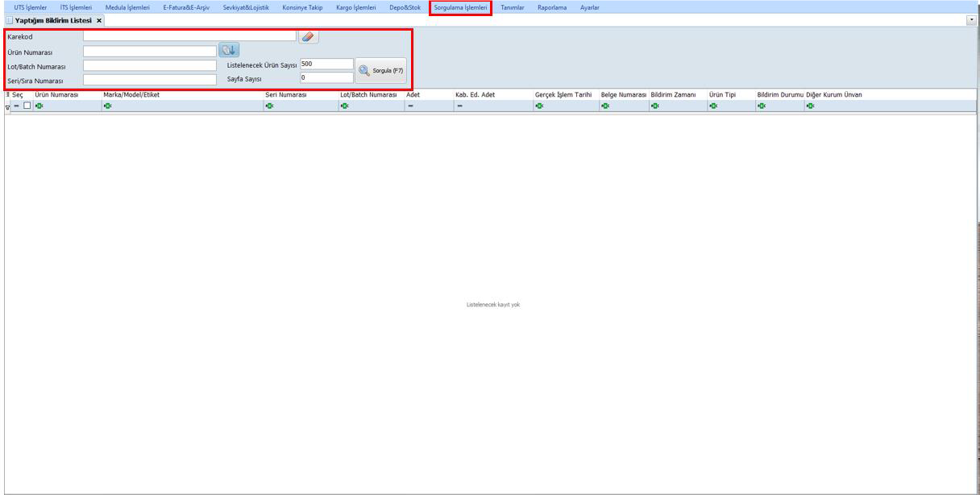Click the filter icon under Ürün Tipi column
980x495 pixels.
713,106
